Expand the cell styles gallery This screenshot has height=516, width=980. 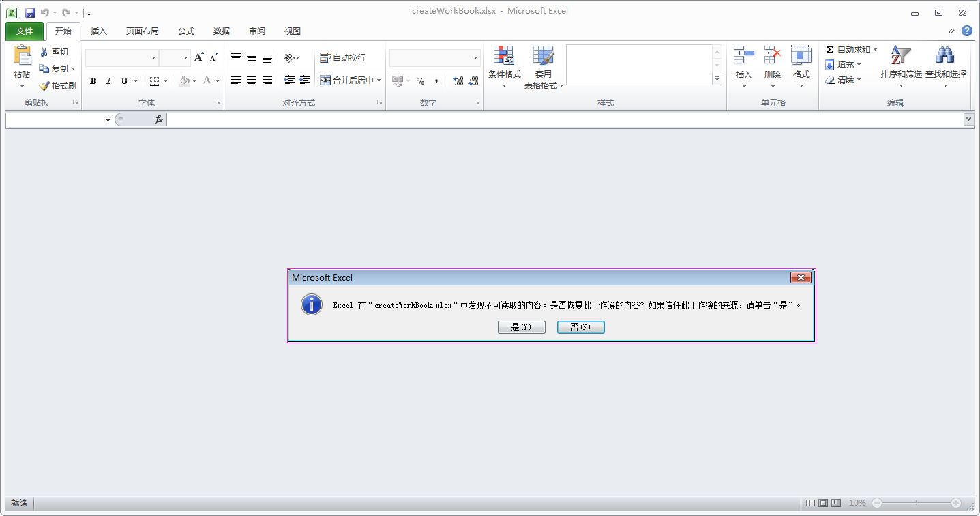pyautogui.click(x=717, y=79)
